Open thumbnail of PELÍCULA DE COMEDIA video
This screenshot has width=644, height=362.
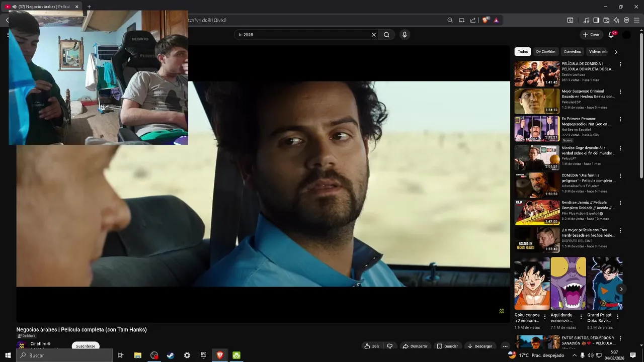tap(537, 74)
